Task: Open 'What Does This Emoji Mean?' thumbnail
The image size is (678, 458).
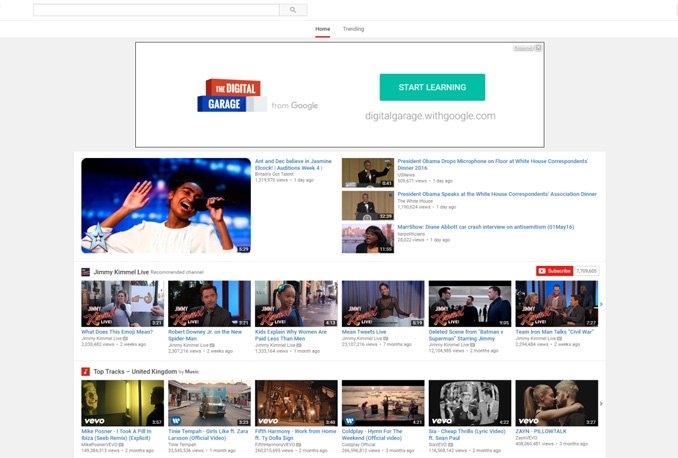Action: tap(122, 304)
